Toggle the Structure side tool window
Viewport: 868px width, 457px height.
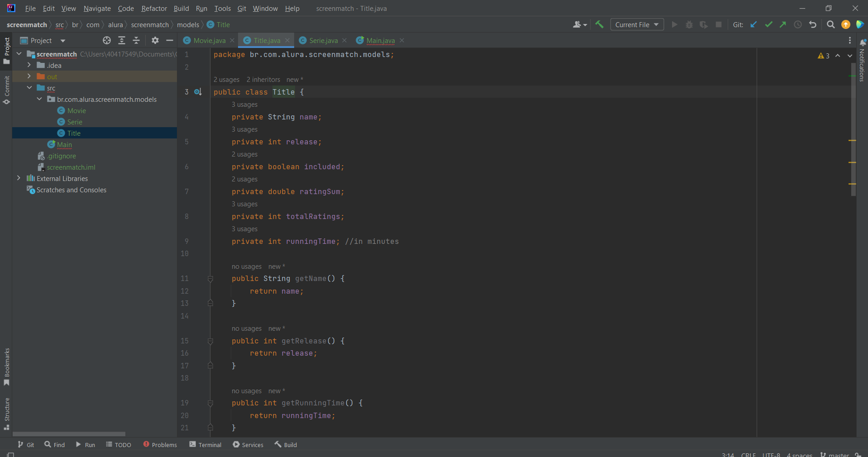[7, 414]
